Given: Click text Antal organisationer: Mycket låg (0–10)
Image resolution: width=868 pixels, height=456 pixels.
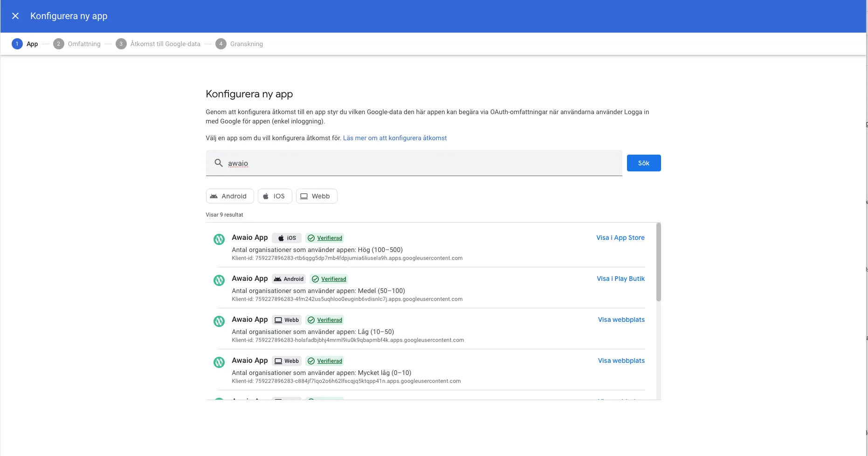Looking at the screenshot, I should (322, 373).
